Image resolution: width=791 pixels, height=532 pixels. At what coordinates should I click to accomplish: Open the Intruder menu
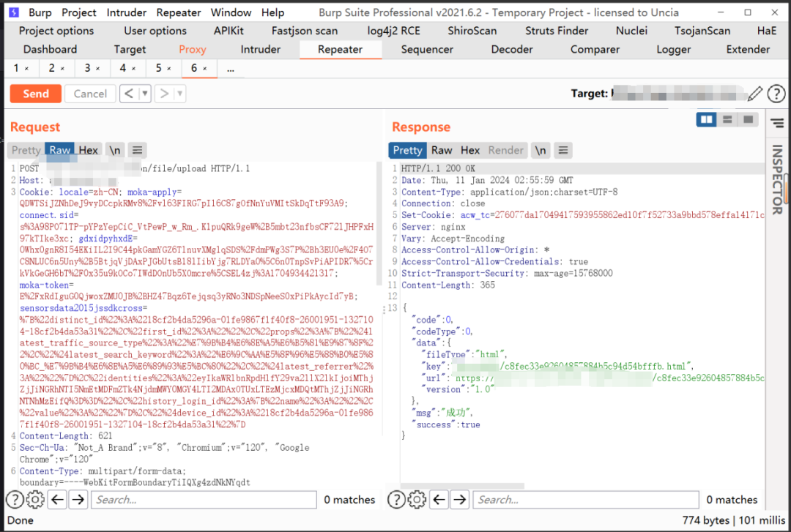[x=126, y=12]
